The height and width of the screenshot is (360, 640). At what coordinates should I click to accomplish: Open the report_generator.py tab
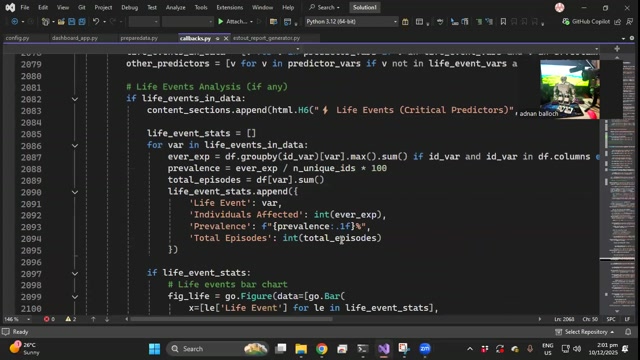(x=267, y=38)
